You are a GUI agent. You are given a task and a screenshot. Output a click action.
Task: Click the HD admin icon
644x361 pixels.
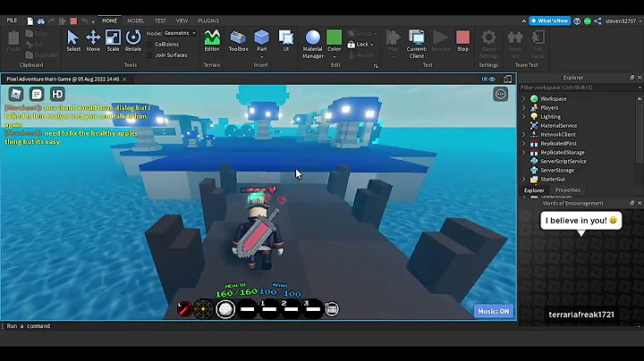click(57, 95)
